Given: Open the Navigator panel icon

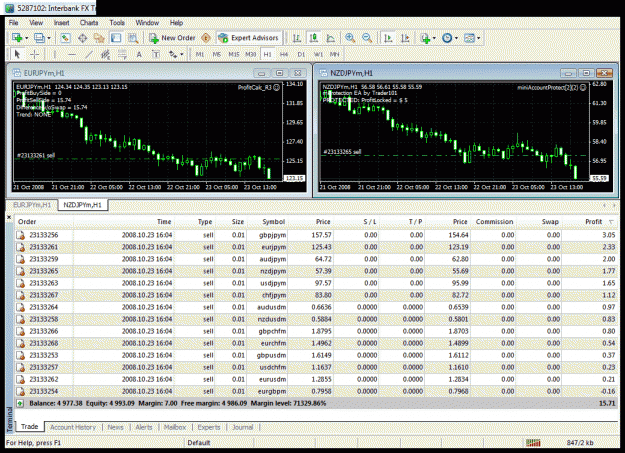Looking at the screenshot, I should point(99,38).
